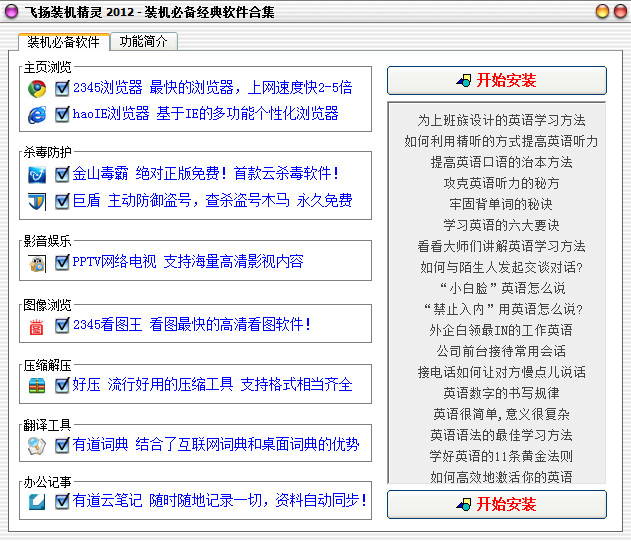Click the 2345看图王 看图最快 link
Image resolution: width=631 pixels, height=541 pixels.
tap(192, 324)
